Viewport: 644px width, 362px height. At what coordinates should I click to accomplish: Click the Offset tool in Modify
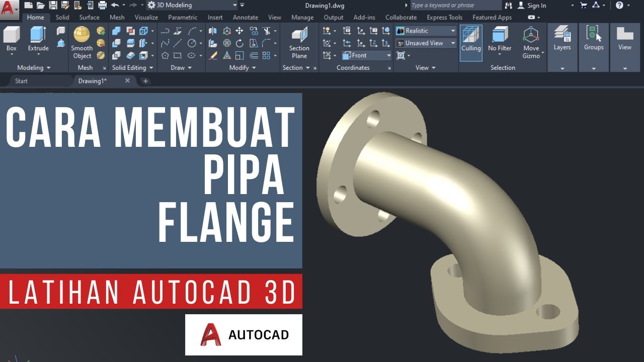coord(254,55)
